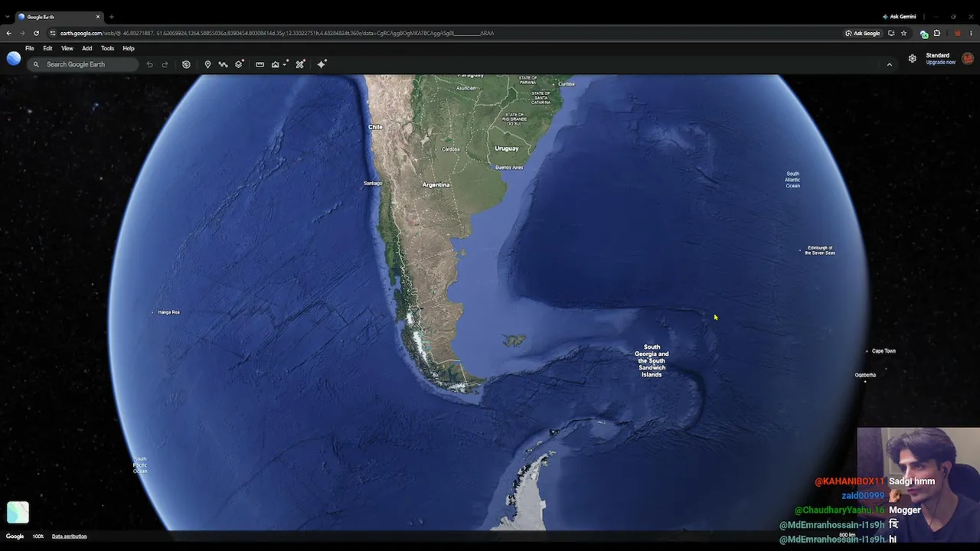Image resolution: width=980 pixels, height=551 pixels.
Task: Select the ruler measure tool
Action: pyautogui.click(x=260, y=64)
